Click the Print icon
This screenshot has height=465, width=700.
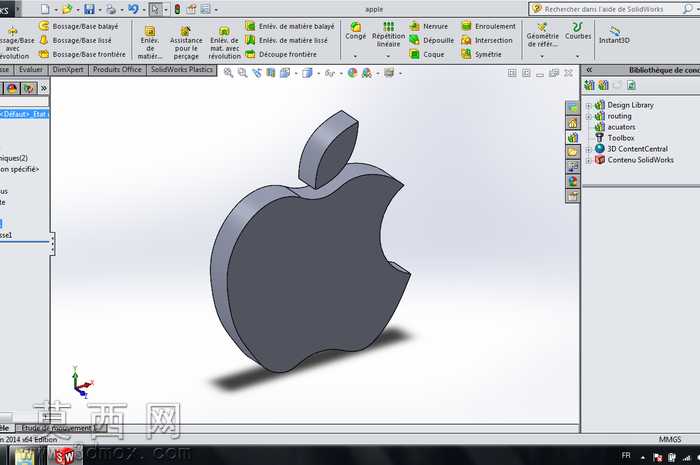pos(111,8)
